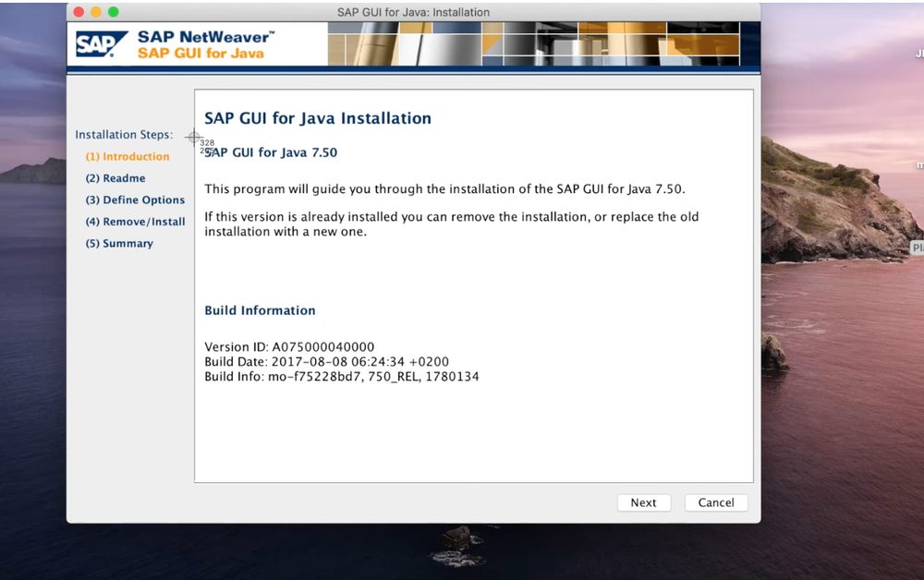Select the (5) Summary step
This screenshot has width=924, height=580.
pos(119,244)
